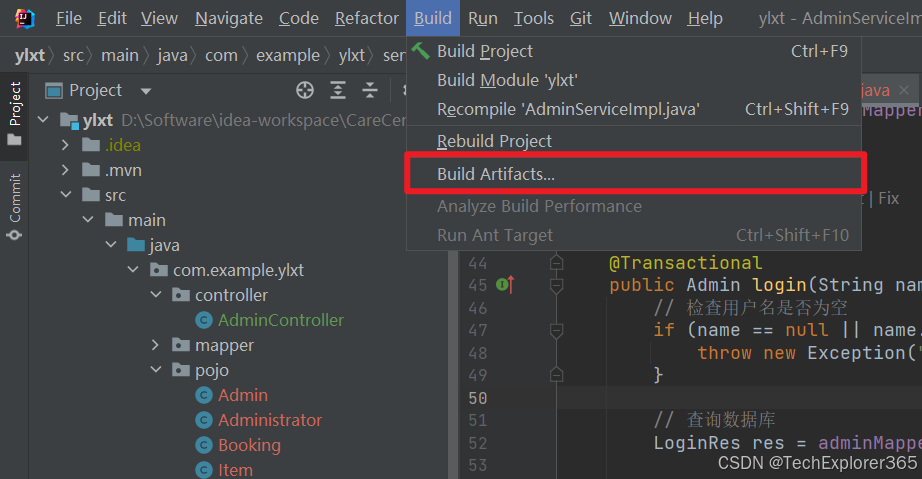Select AdminController in the project tree
The width and height of the screenshot is (922, 479).
tap(280, 320)
